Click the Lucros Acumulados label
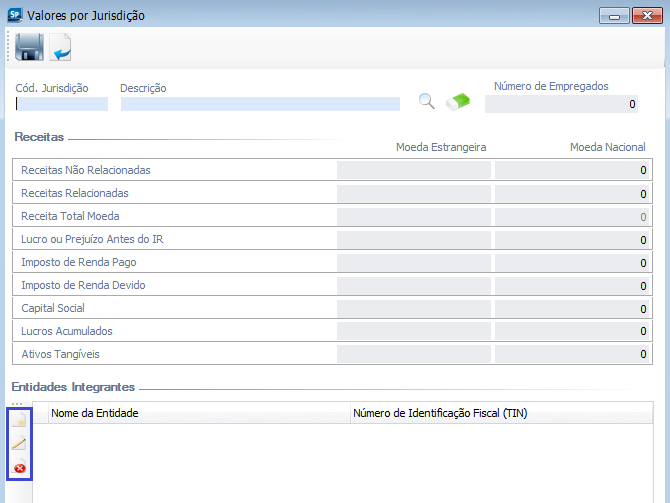Image resolution: width=670 pixels, height=503 pixels. 67,331
